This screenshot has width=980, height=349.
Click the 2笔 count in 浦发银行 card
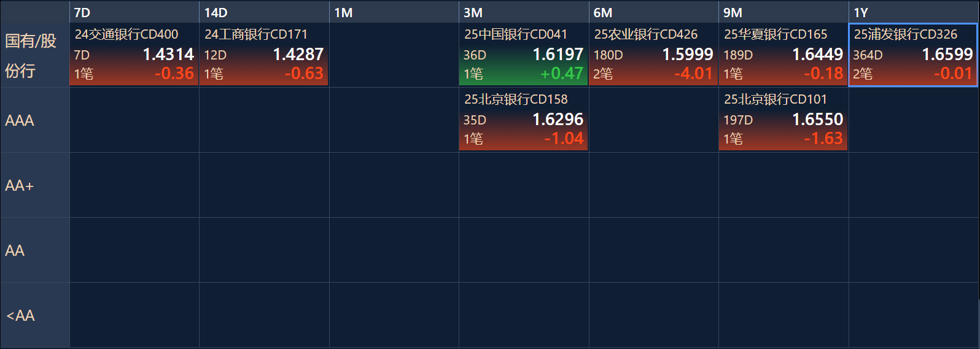(x=863, y=74)
